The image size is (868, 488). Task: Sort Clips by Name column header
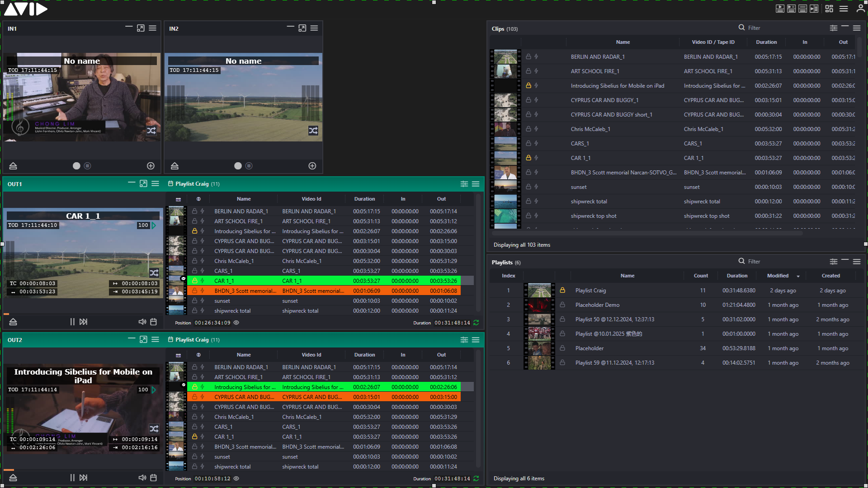point(623,42)
